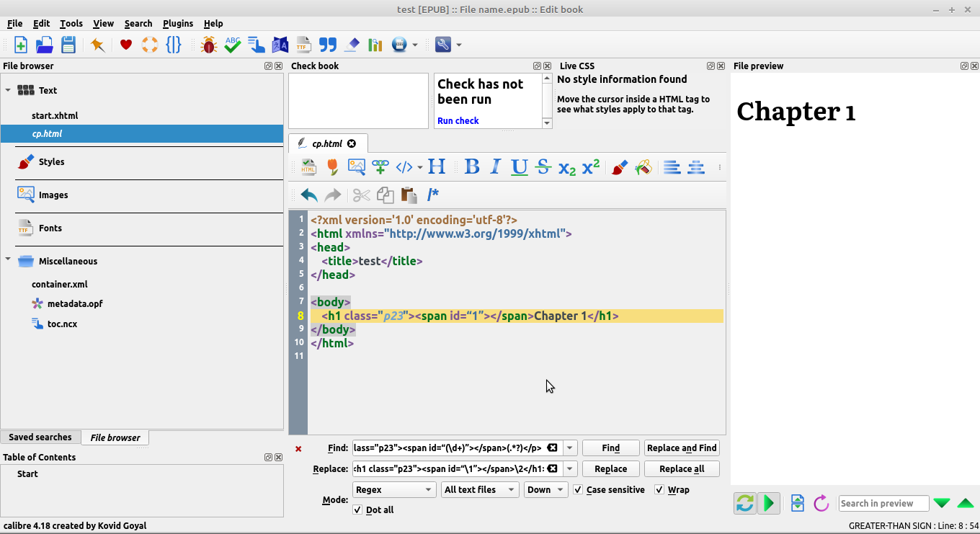Click the Run check link
This screenshot has height=534, width=980.
[x=458, y=120]
